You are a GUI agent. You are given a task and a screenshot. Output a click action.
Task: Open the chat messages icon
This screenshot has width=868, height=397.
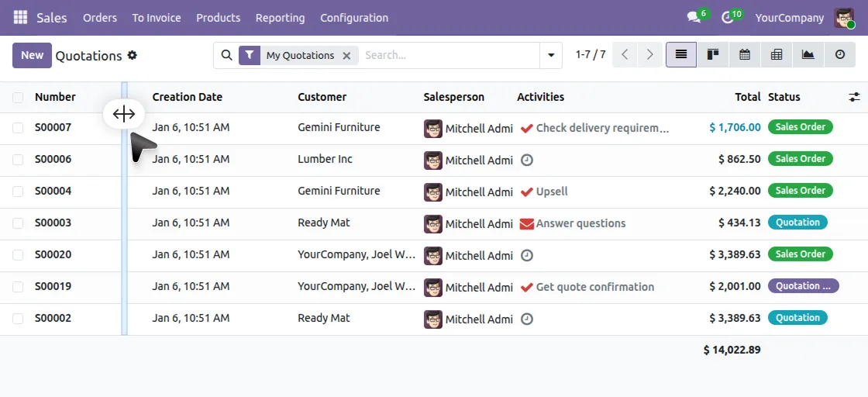tap(693, 17)
